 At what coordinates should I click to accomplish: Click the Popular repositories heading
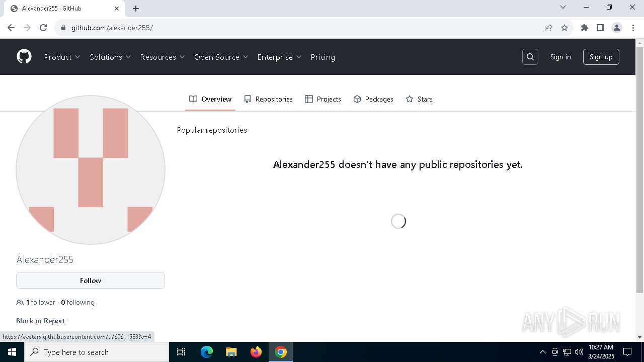tap(212, 130)
